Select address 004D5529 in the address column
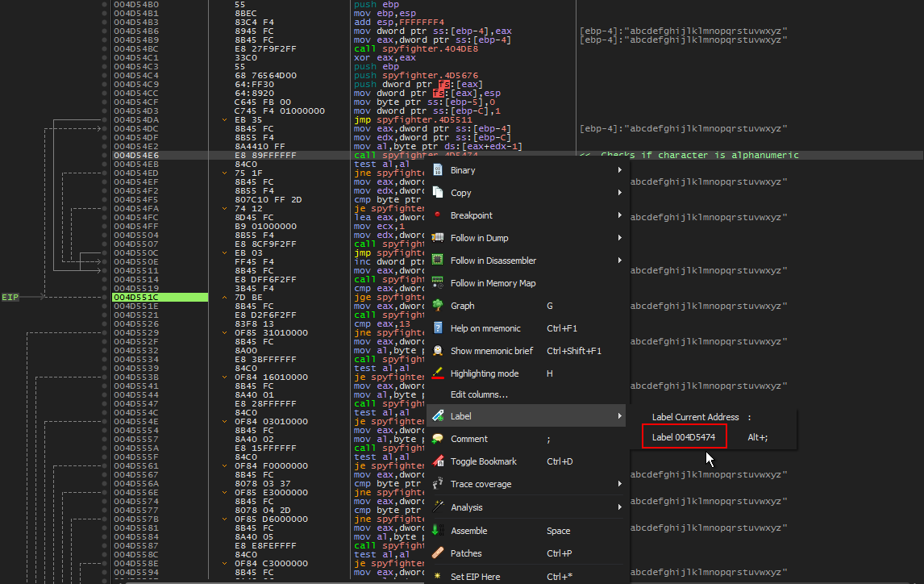This screenshot has height=584, width=924. tap(136, 332)
